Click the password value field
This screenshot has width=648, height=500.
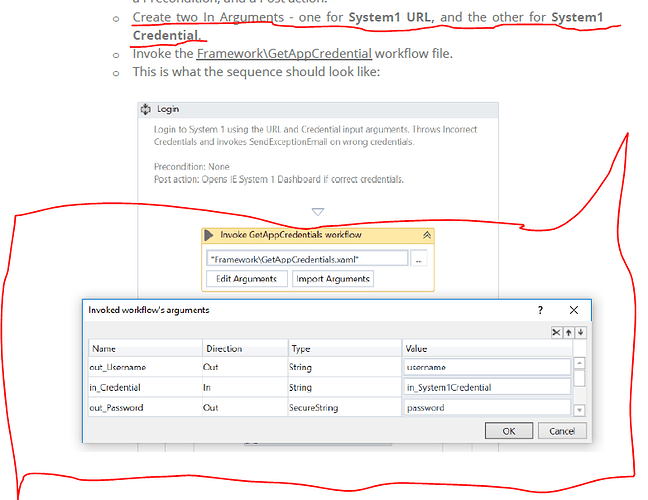click(x=487, y=407)
